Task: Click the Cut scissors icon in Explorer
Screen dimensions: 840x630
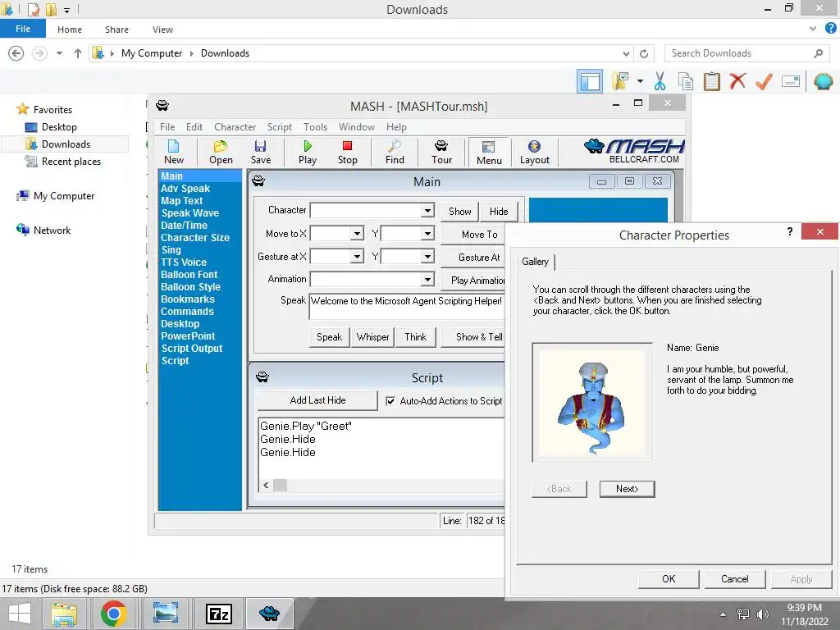Action: (660, 81)
